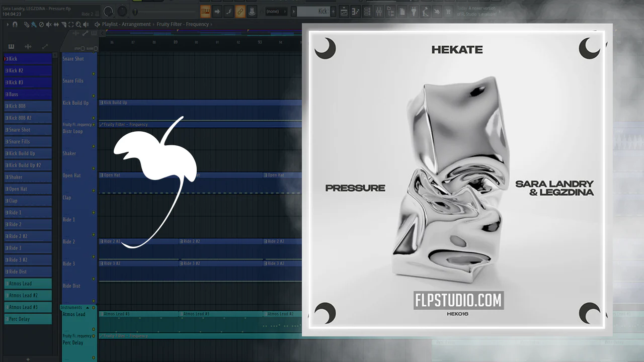Viewport: 644px width, 362px height.
Task: Click the knob-shaped recording filter icon
Action: point(252,11)
